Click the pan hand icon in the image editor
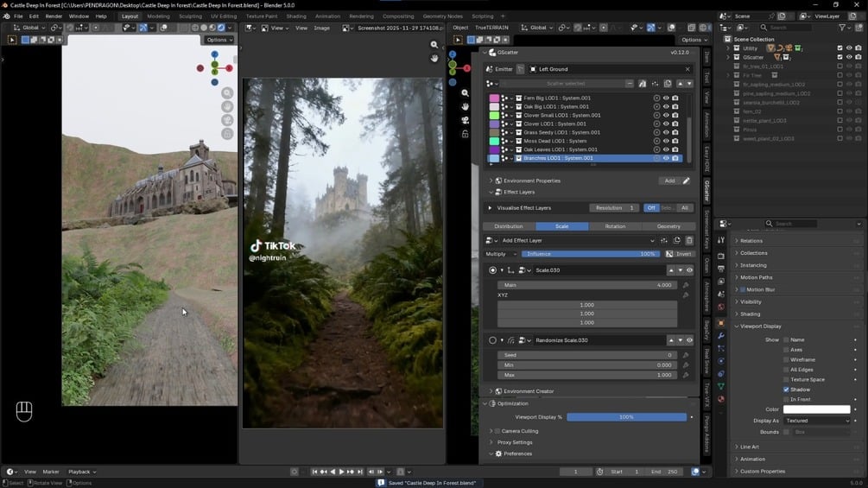Image resolution: width=868 pixels, height=488 pixels. coord(434,58)
